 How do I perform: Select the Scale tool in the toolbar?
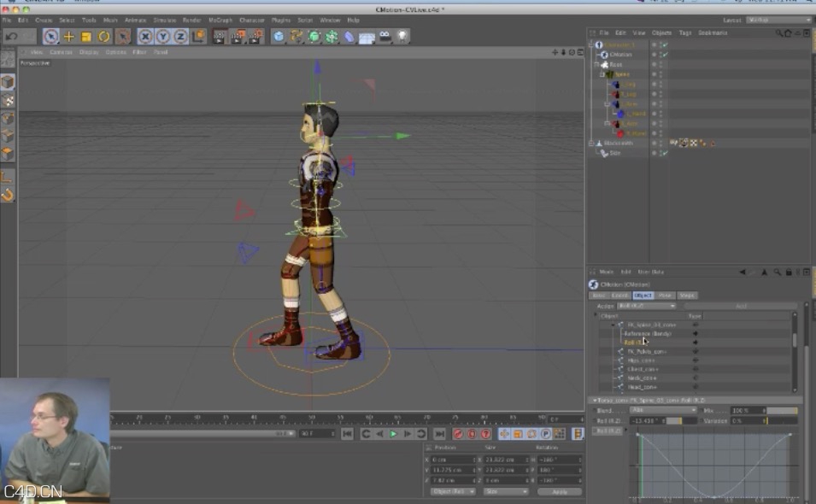coord(85,36)
